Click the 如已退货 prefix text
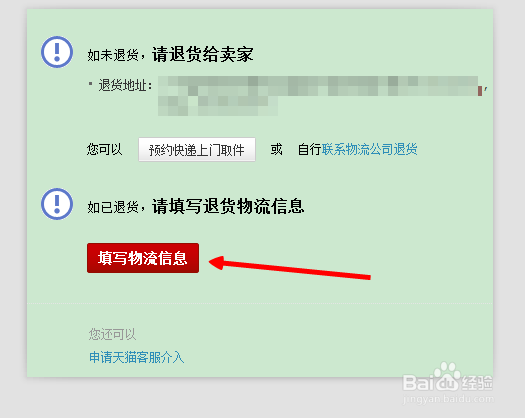This screenshot has height=418, width=525. click(113, 207)
